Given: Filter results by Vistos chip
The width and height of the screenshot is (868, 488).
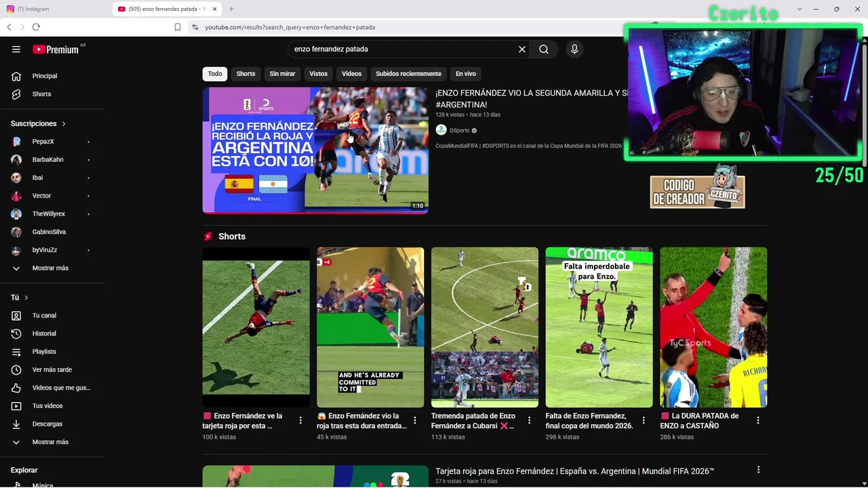Looking at the screenshot, I should click(x=318, y=74).
